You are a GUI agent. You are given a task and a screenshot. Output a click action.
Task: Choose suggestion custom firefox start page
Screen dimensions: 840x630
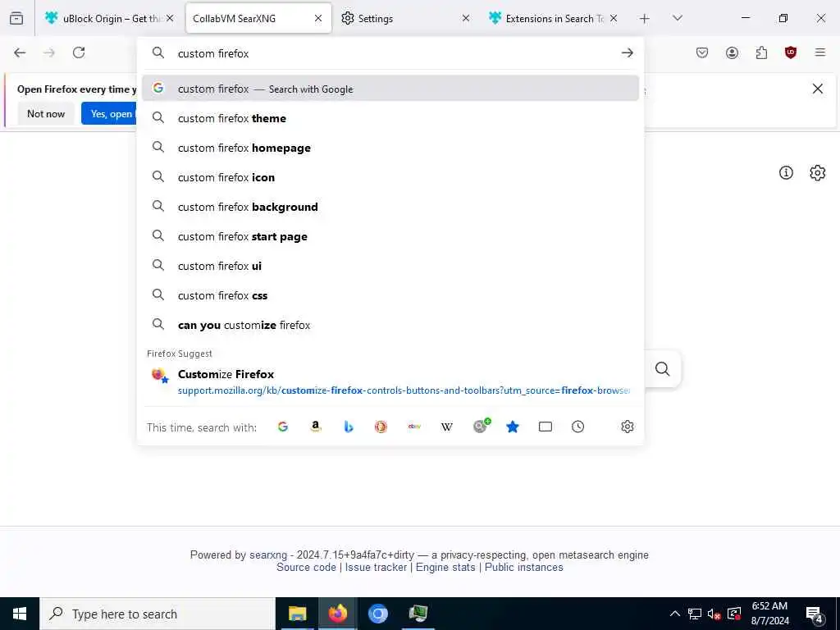tap(390, 236)
